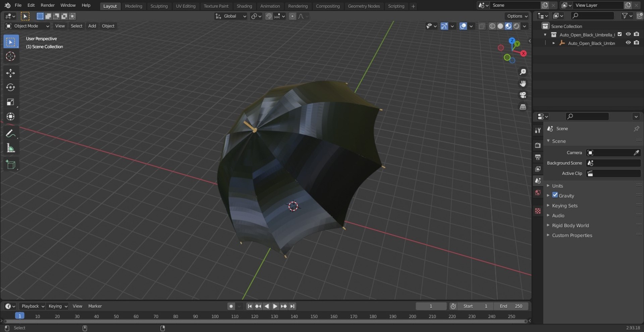Open the File menu
This screenshot has width=644, height=332.
coord(18,5)
